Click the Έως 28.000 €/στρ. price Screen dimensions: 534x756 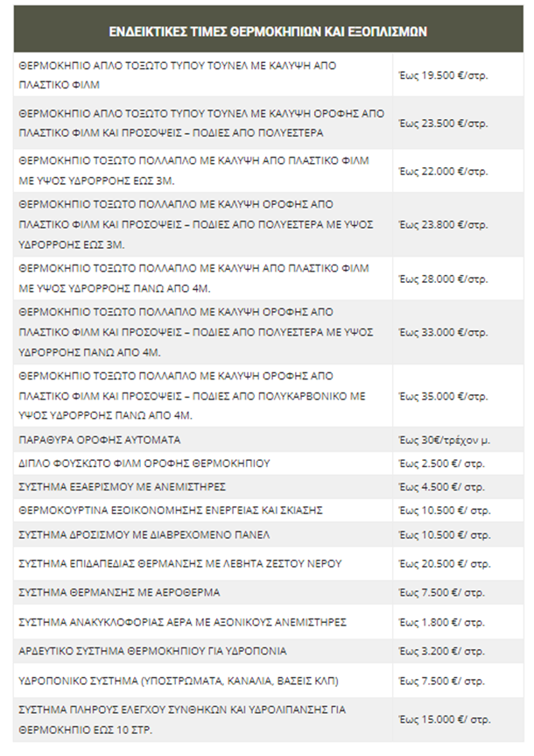pos(442,279)
